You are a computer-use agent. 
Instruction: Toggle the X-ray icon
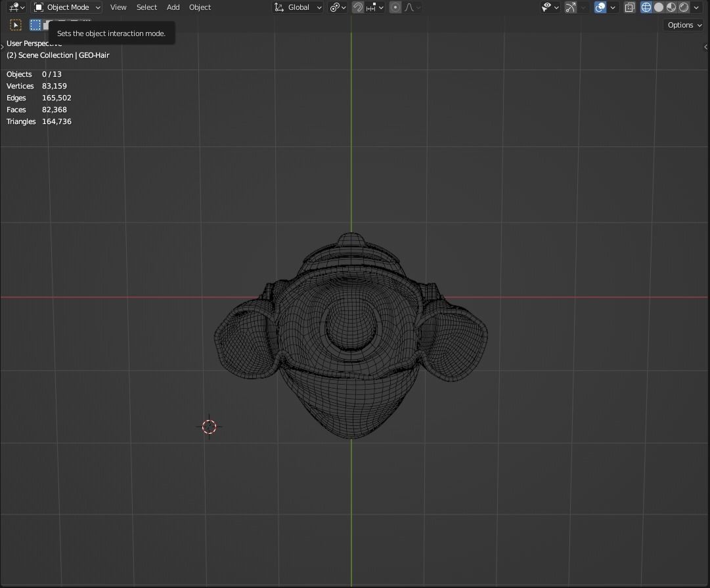[629, 7]
